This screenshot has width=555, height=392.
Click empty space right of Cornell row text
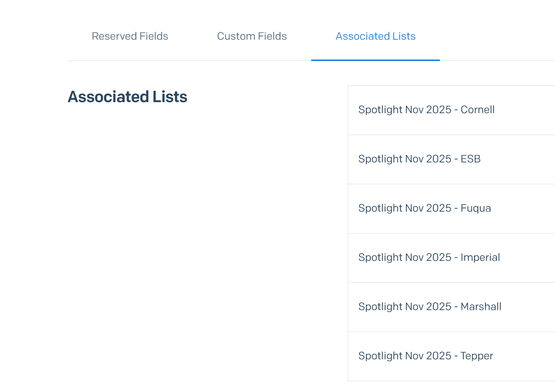click(526, 110)
